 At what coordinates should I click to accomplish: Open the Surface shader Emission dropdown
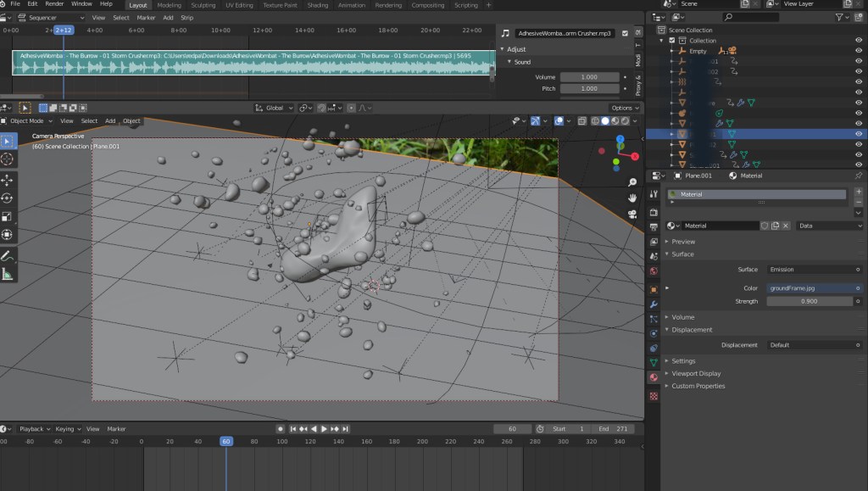(814, 270)
